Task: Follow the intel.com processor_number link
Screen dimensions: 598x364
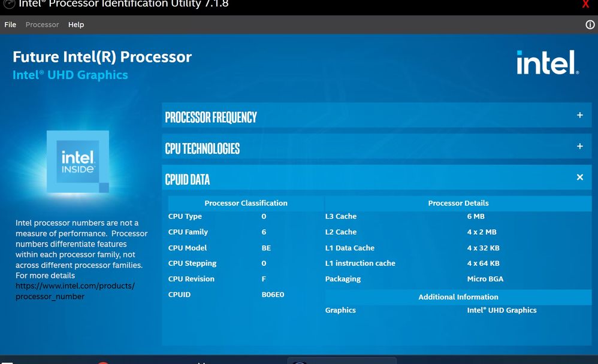Action: 75,291
